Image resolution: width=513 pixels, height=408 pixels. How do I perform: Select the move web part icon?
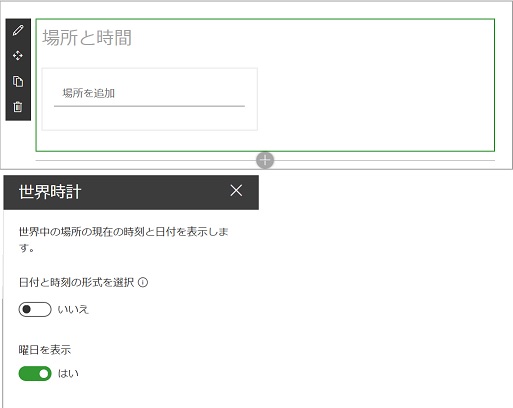click(x=18, y=55)
